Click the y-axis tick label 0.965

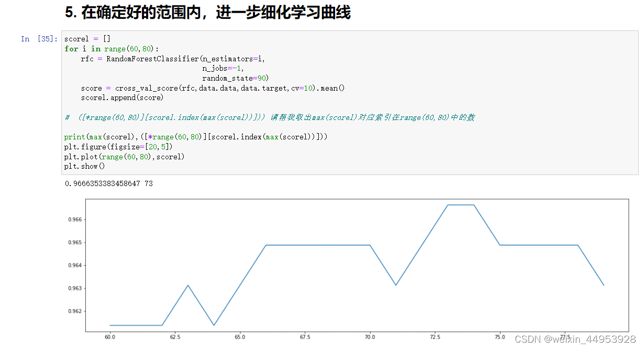click(76, 242)
